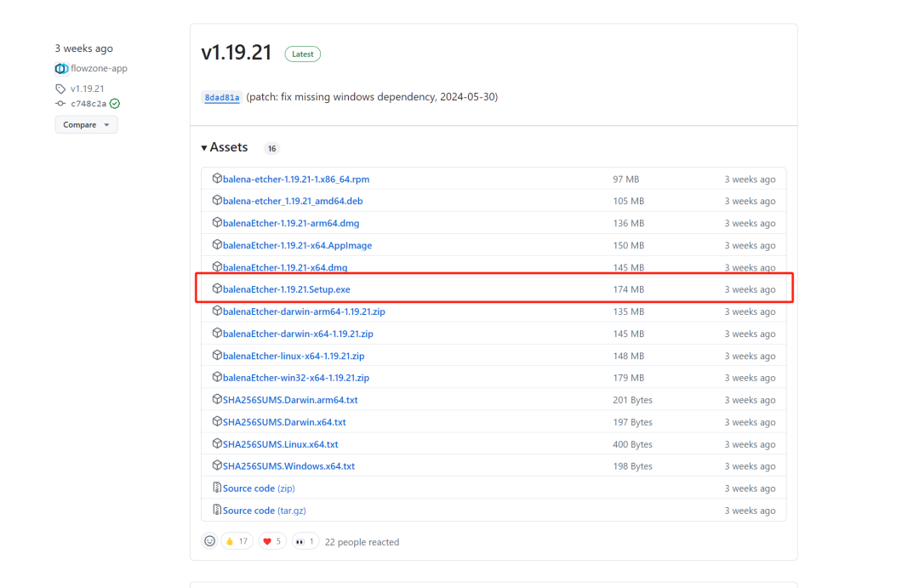Toggle the heart reaction (5)
Screen dimensions: 919x588
[x=272, y=541]
